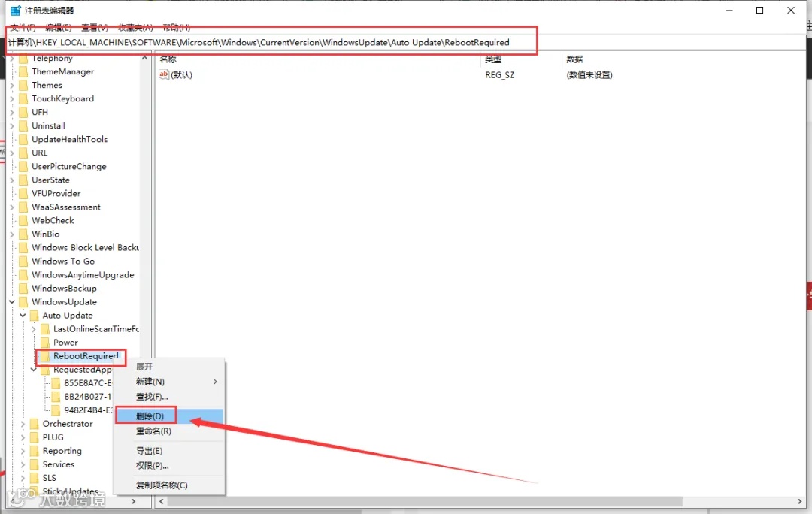This screenshot has height=514, width=812.
Task: Expand the TouchKeyboard tree node
Action: pyautogui.click(x=12, y=98)
